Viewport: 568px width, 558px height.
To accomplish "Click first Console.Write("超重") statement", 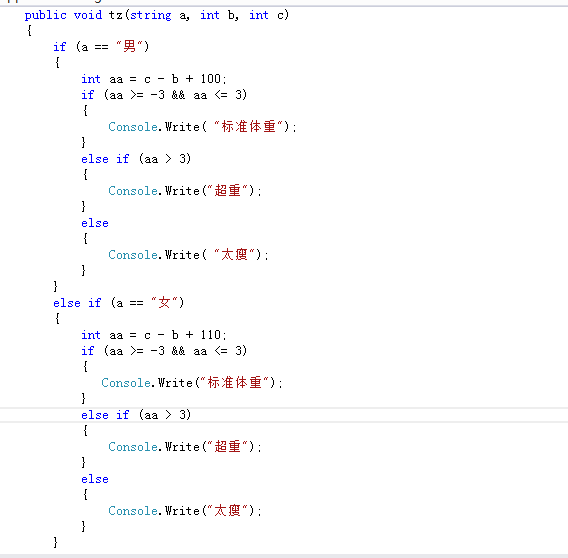I will pyautogui.click(x=185, y=190).
